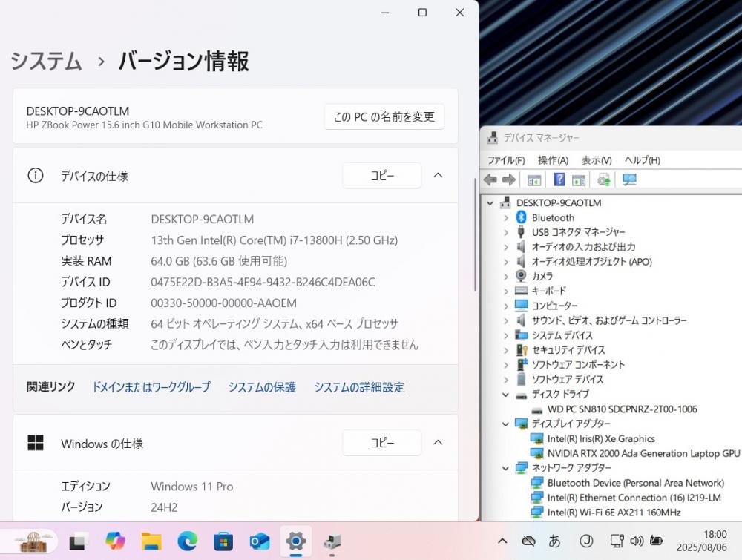Click the clock showing 18:00 2025/08/06
The height and width of the screenshot is (560, 742).
[x=702, y=541]
